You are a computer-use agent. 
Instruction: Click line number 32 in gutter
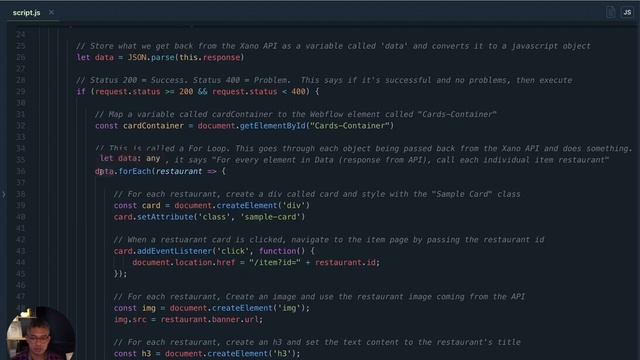(21, 126)
